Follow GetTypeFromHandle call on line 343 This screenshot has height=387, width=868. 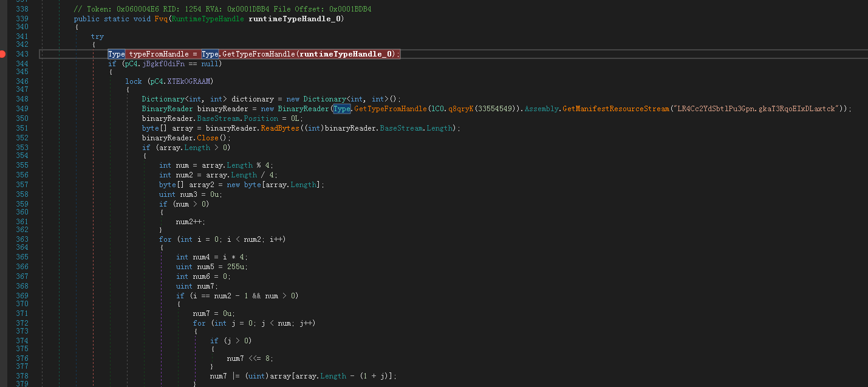click(x=259, y=54)
